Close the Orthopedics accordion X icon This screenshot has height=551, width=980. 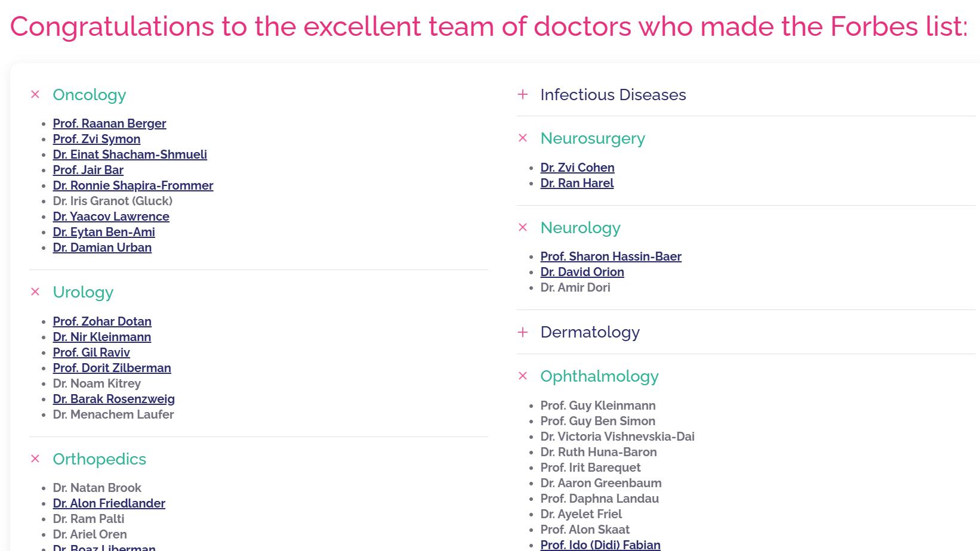click(35, 459)
